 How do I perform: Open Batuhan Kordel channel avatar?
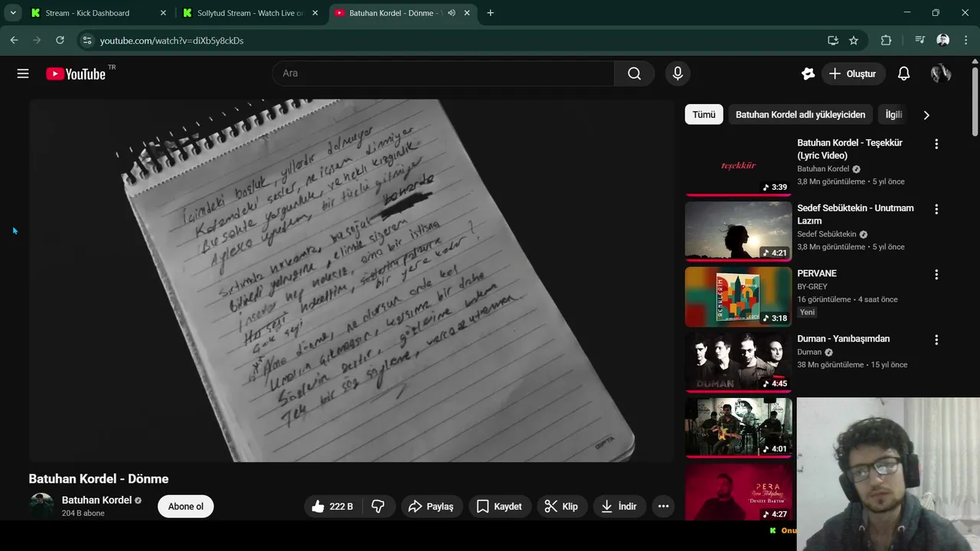click(x=41, y=505)
